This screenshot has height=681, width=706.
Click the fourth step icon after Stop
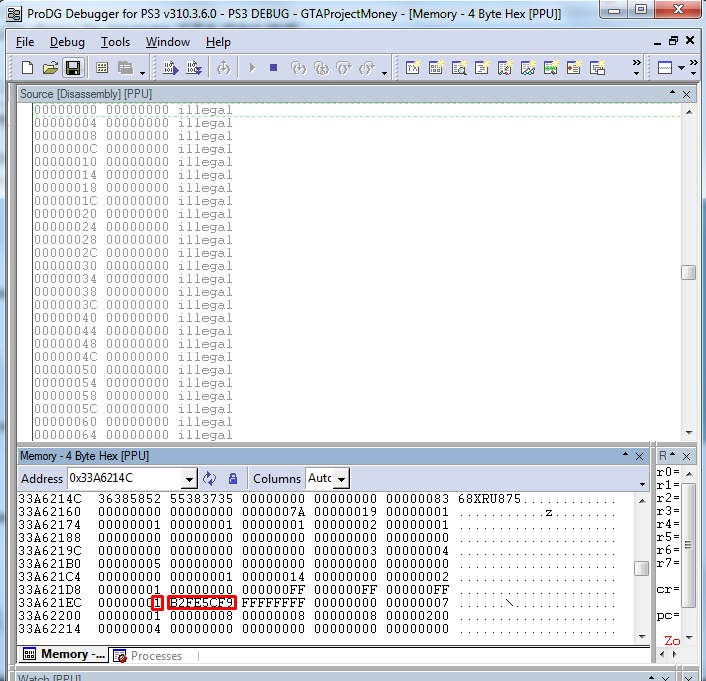[367, 68]
